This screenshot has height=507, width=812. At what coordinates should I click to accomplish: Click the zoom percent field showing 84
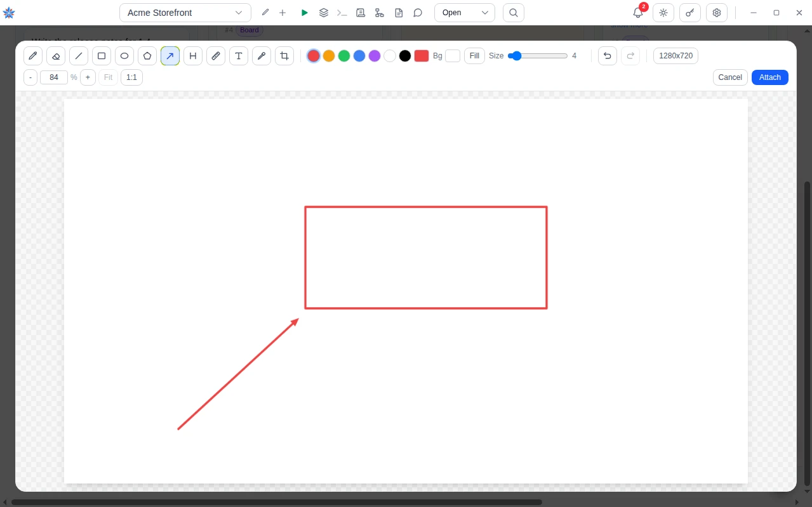tap(54, 77)
